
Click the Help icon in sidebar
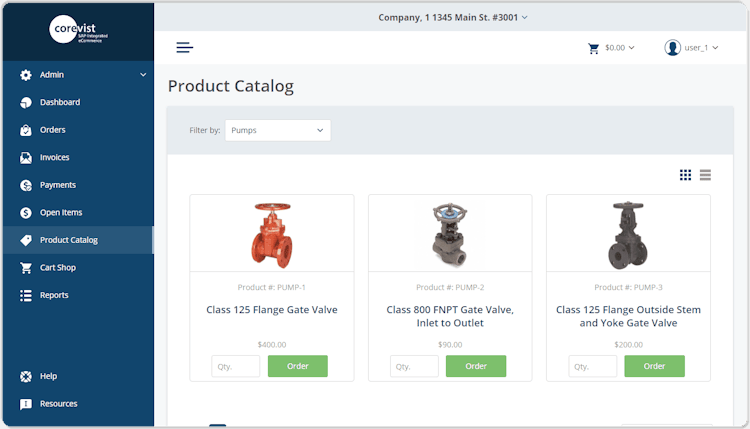[26, 376]
